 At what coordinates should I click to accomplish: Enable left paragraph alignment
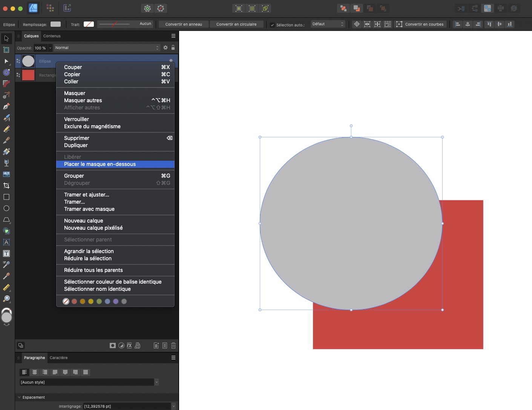pos(25,372)
